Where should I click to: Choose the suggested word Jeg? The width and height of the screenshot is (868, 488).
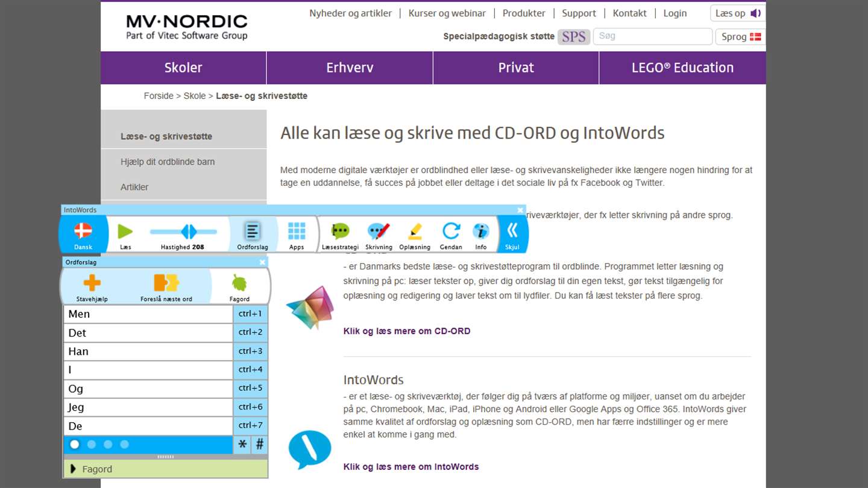tap(148, 407)
